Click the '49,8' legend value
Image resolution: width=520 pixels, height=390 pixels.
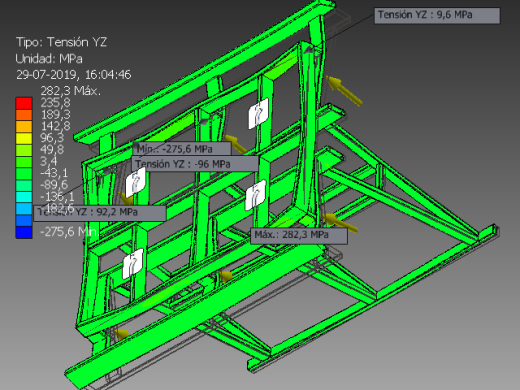click(52, 149)
